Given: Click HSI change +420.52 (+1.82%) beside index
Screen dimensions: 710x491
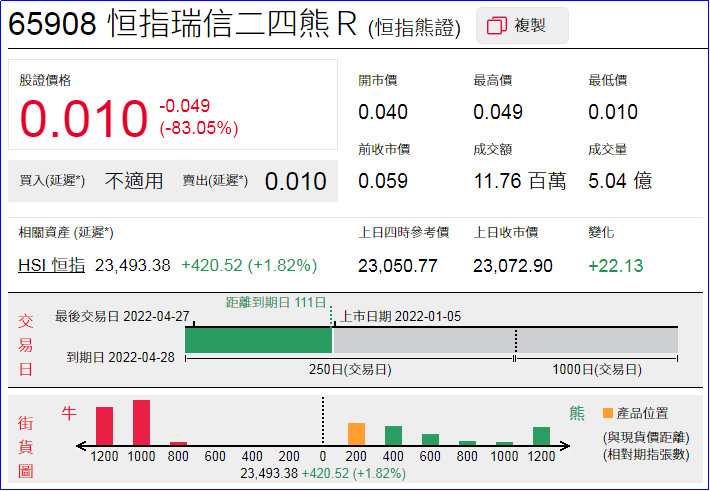Looking at the screenshot, I should tap(249, 265).
